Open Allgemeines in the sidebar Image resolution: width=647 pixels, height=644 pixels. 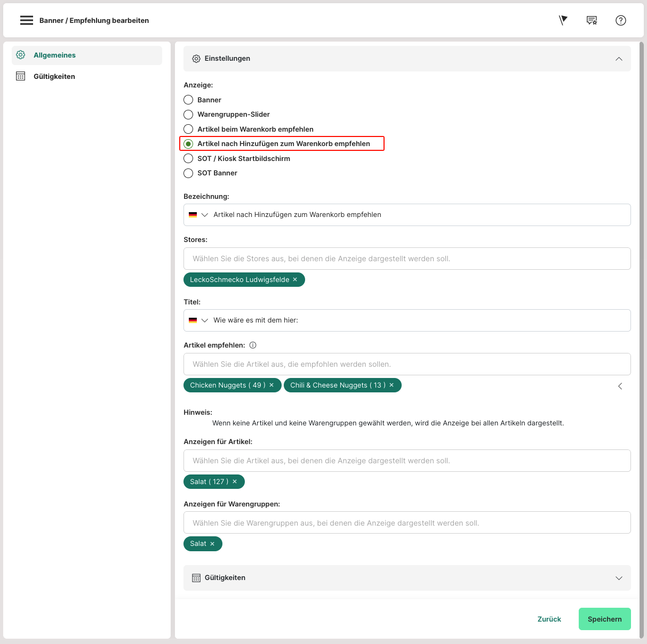[54, 55]
